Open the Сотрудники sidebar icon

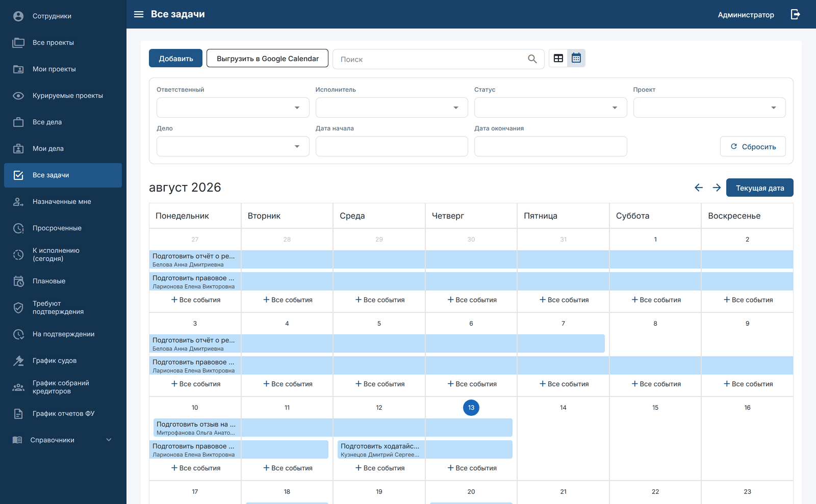[18, 16]
